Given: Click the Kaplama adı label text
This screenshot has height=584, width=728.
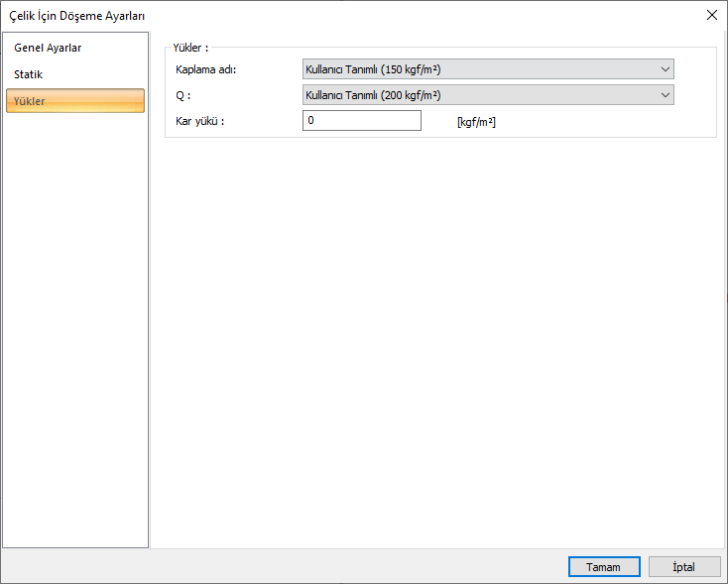Looking at the screenshot, I should point(205,69).
